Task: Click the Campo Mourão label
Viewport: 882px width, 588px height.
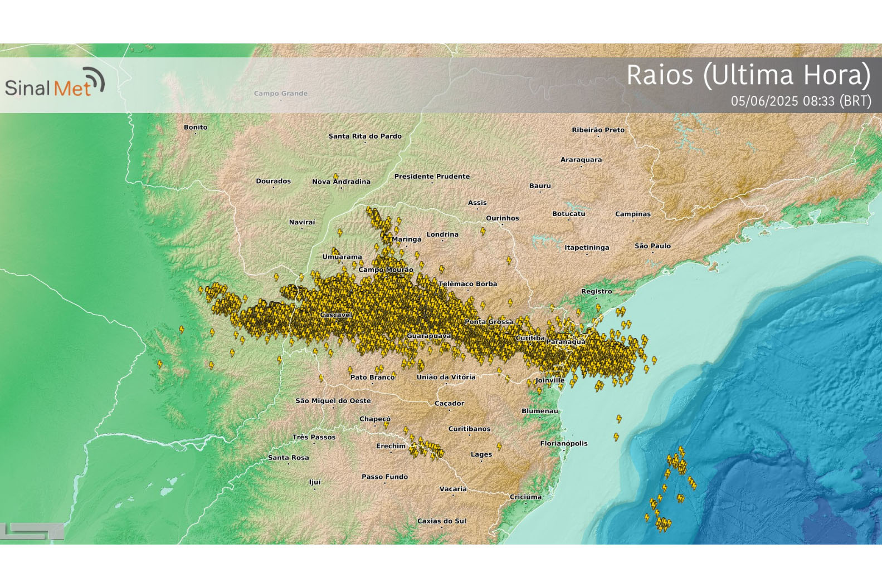Action: [386, 270]
